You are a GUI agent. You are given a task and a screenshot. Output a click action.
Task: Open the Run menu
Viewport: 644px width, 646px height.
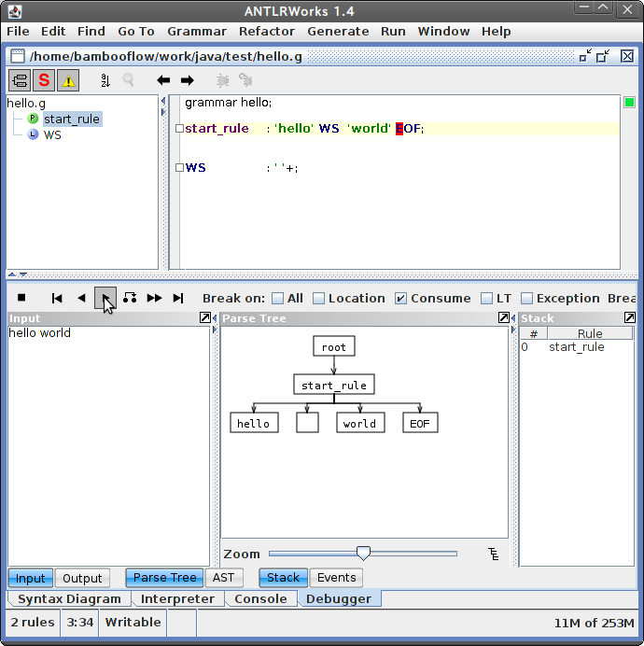pyautogui.click(x=393, y=32)
